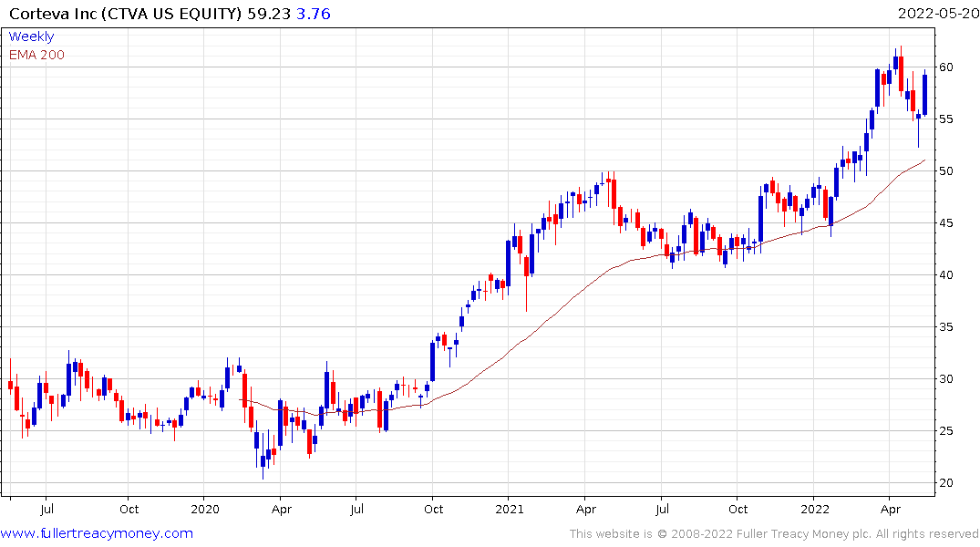Click the 2020 time axis label

(x=205, y=509)
